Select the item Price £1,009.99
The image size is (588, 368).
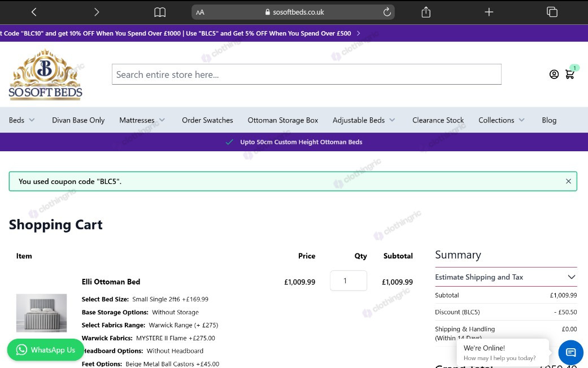coord(299,282)
